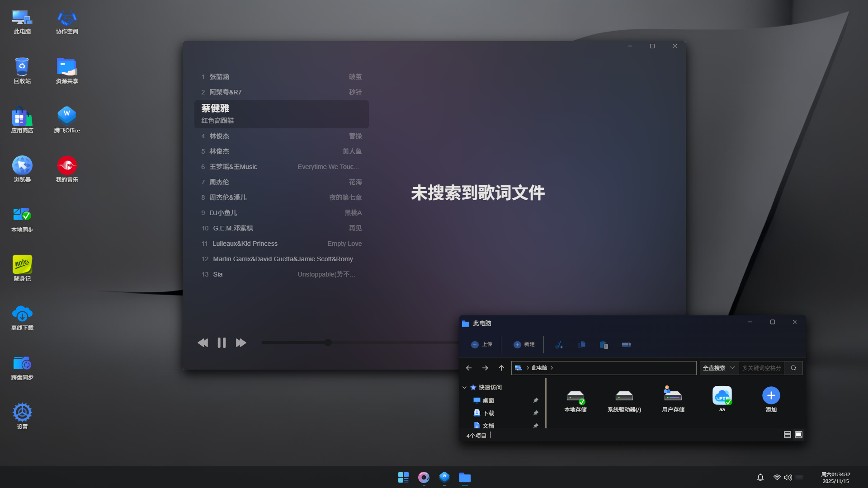Collapse the 快速访问 section
This screenshot has width=868, height=488.
click(464, 387)
